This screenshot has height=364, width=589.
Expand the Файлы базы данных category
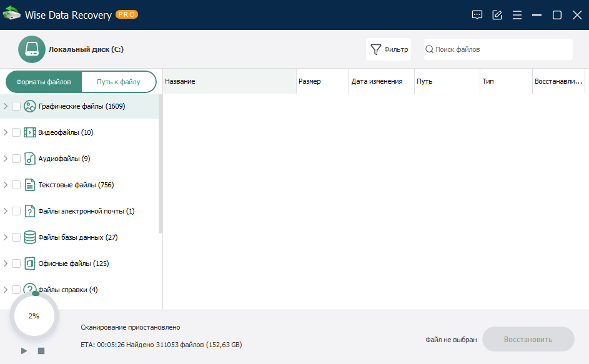[6, 237]
